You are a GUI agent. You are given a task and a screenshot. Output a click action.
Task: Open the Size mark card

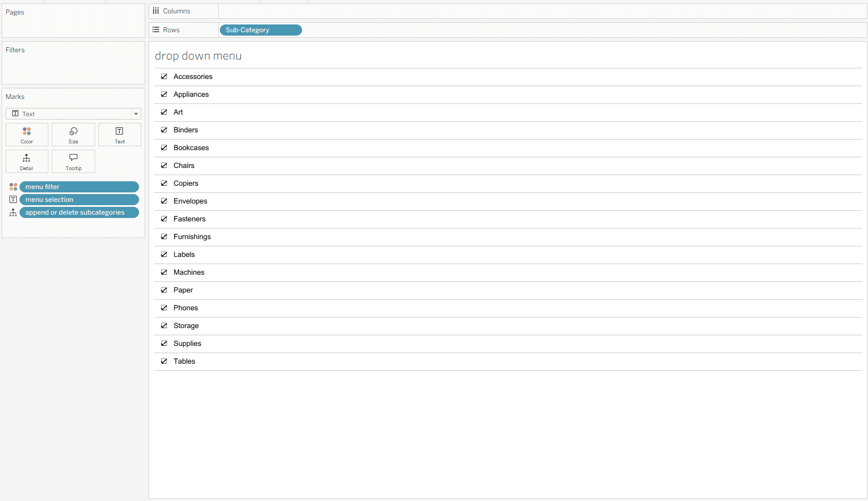click(73, 135)
